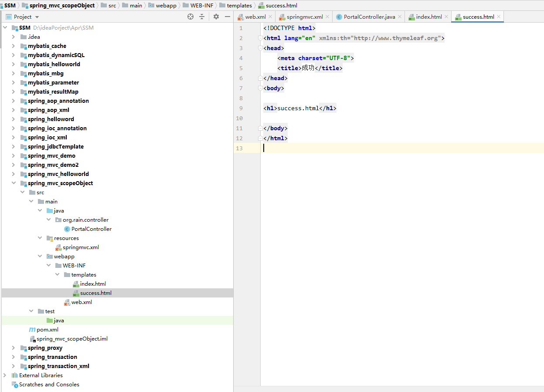
Task: Select the success.html tab
Action: point(478,17)
